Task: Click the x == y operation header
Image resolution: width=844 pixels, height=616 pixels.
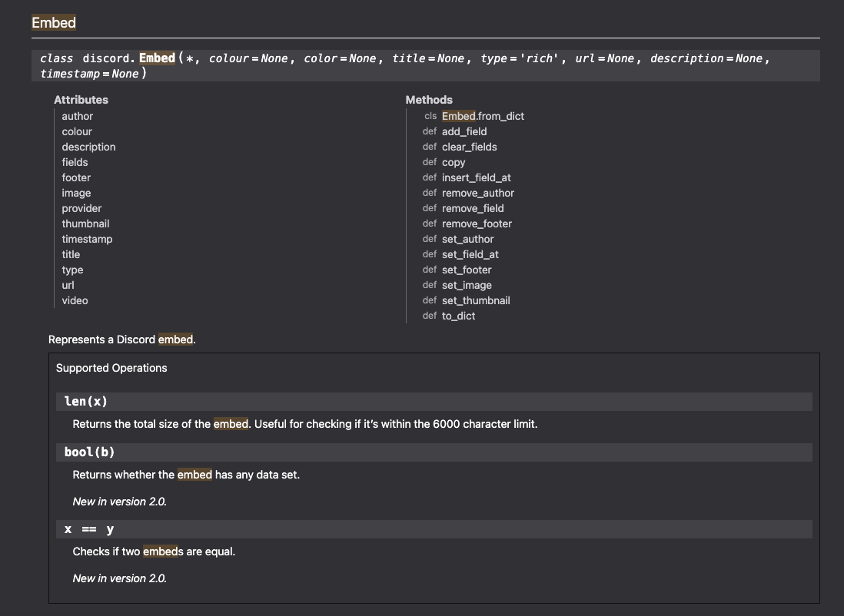Action: click(434, 529)
